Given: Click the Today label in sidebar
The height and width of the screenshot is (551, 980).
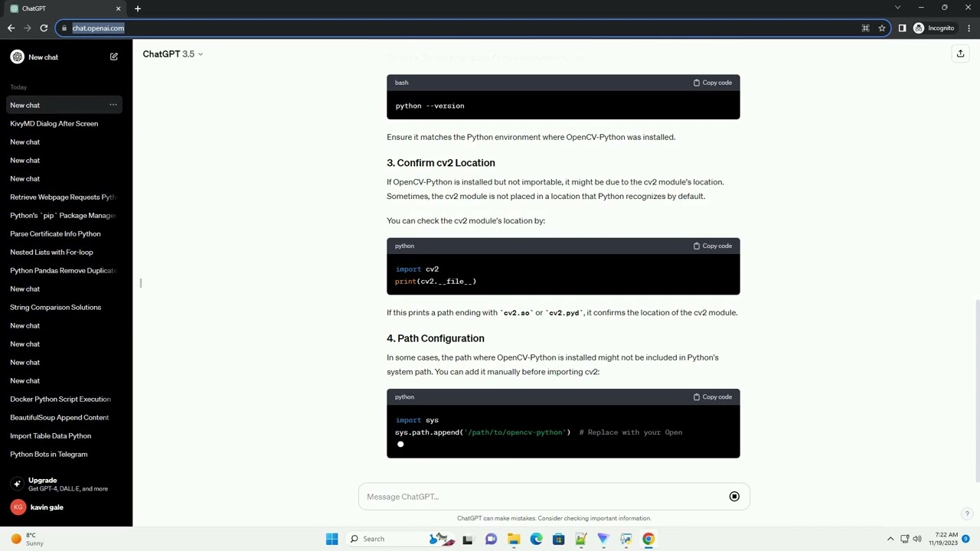Looking at the screenshot, I should pyautogui.click(x=18, y=87).
